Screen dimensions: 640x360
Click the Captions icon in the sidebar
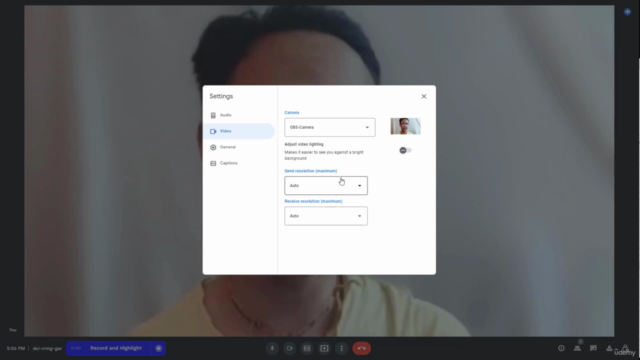point(213,163)
